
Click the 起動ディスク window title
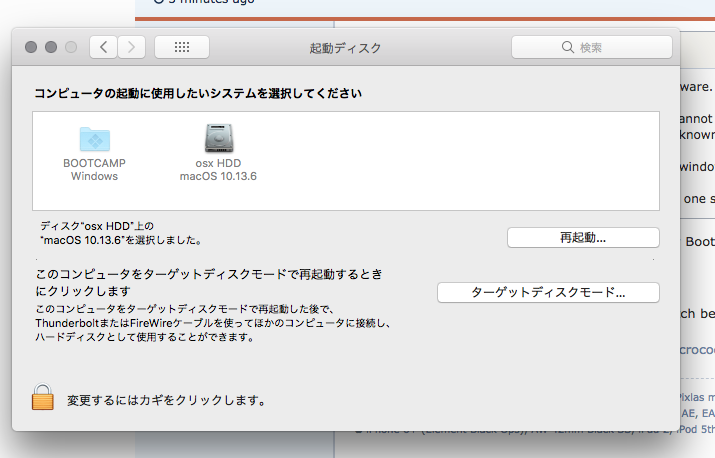tap(345, 48)
